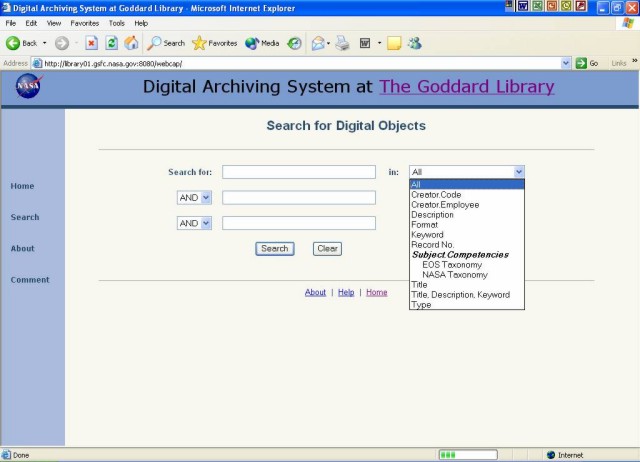Choose 'Creator.Employee' from the list

[x=467, y=205]
